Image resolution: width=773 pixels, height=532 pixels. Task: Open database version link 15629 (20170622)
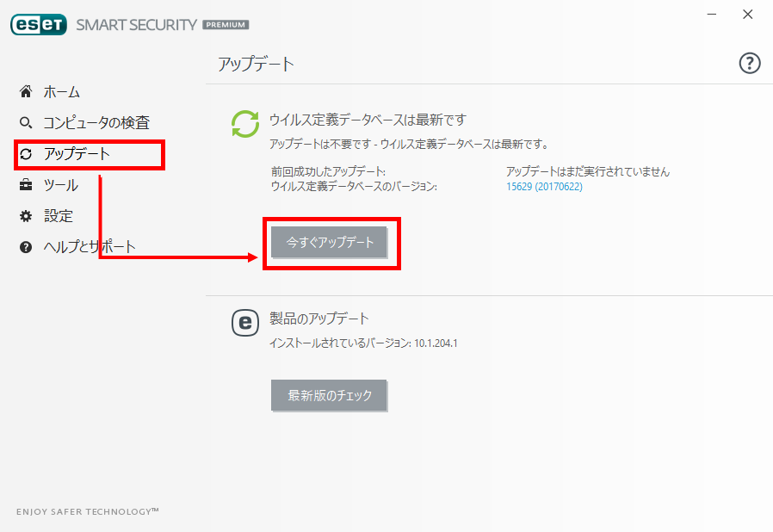point(544,187)
